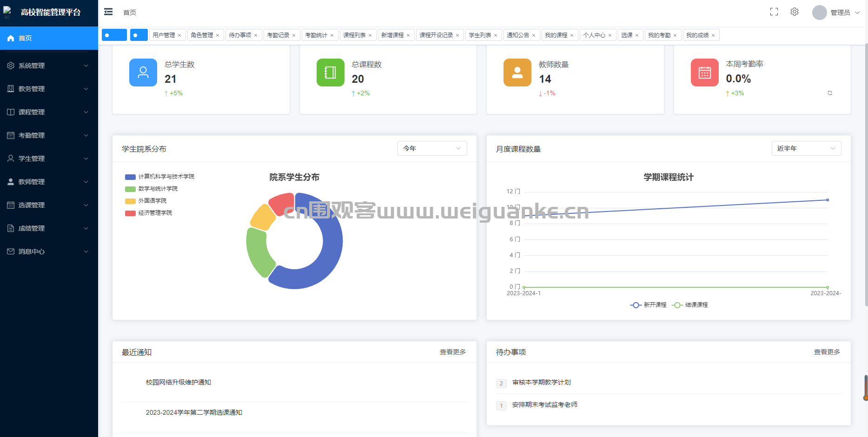868x437 pixels.
Task: Click the red weekly attendance calendar icon
Action: [704, 73]
